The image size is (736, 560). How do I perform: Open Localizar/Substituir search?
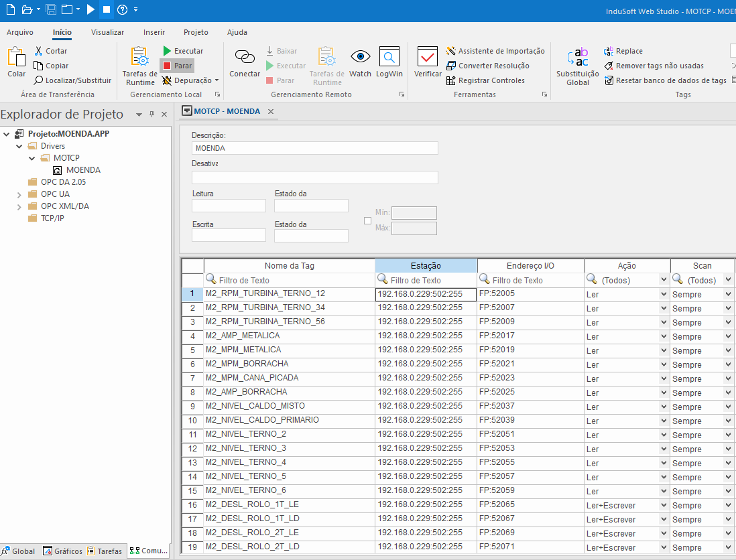coord(73,80)
